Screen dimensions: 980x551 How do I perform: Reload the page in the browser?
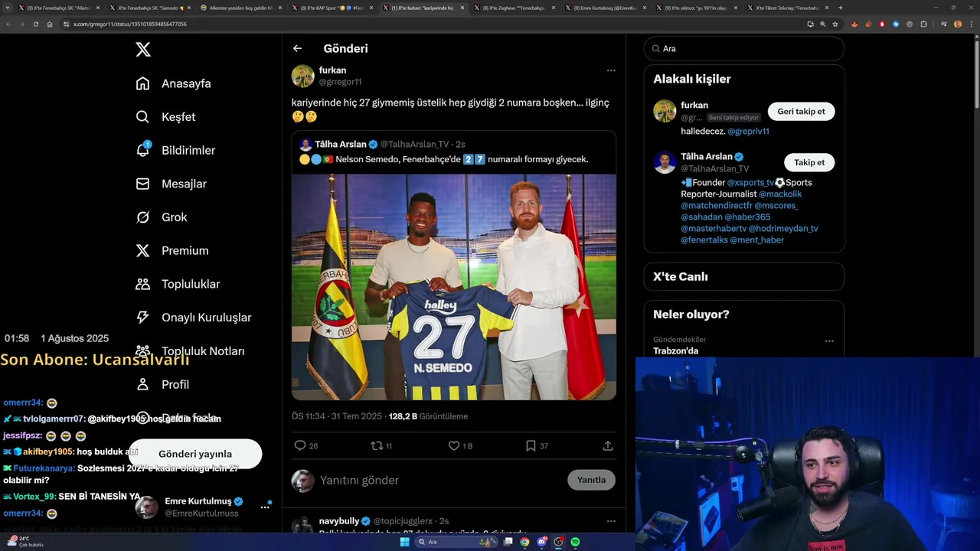click(x=36, y=24)
